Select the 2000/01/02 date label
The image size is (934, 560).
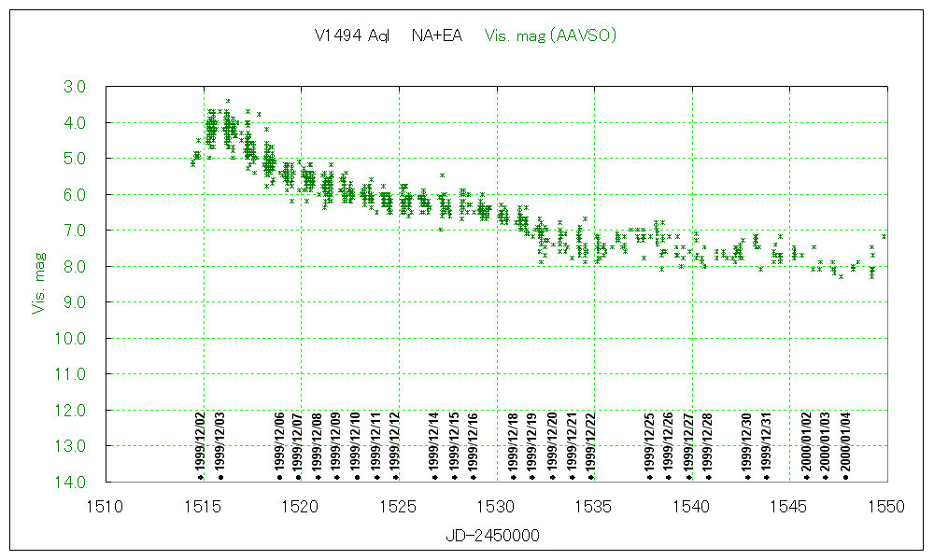click(806, 441)
